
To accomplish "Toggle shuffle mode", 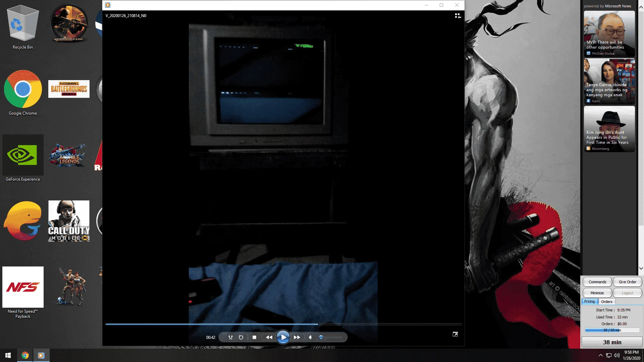I will [x=230, y=338].
